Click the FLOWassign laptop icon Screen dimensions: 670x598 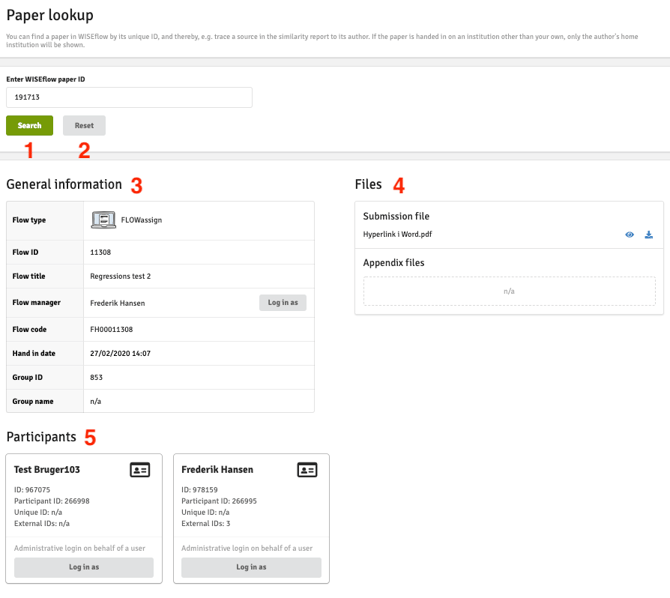(x=103, y=219)
